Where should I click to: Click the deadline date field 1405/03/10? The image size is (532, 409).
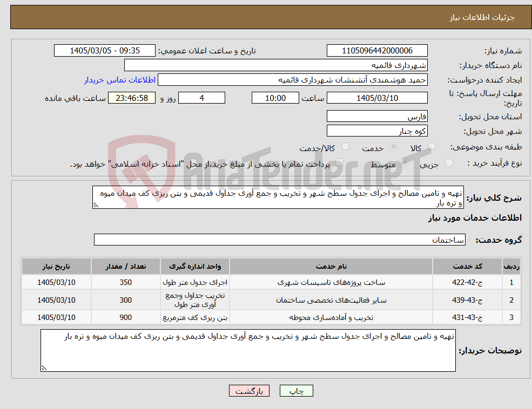[377, 98]
